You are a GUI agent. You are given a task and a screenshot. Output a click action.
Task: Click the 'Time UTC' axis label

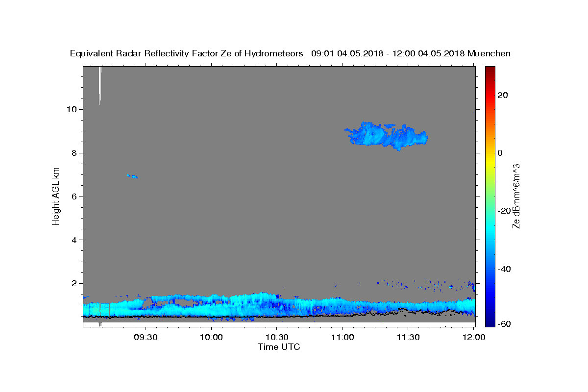(279, 347)
